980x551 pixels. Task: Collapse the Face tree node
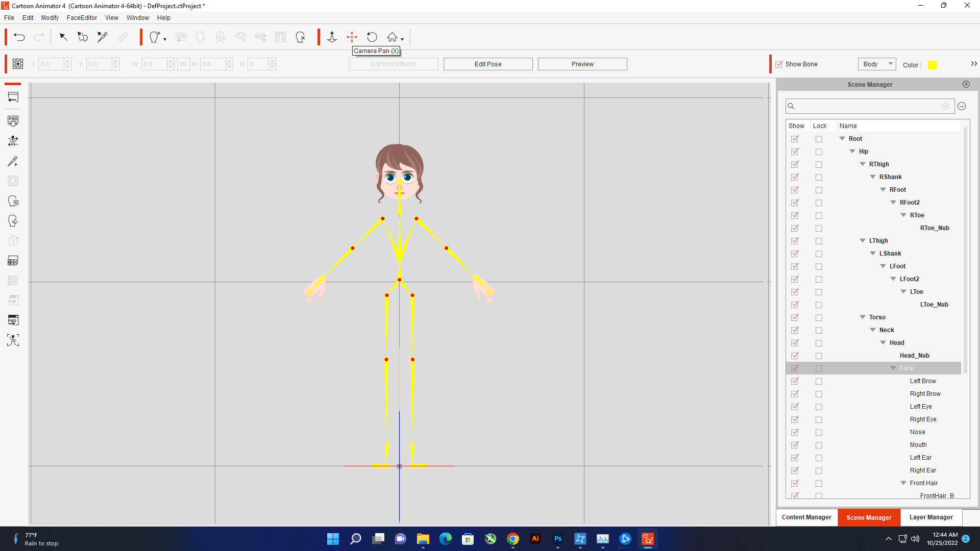pyautogui.click(x=893, y=368)
